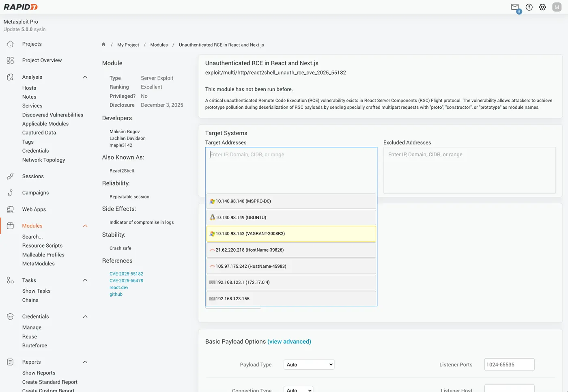Click the help question mark icon

[x=529, y=7]
